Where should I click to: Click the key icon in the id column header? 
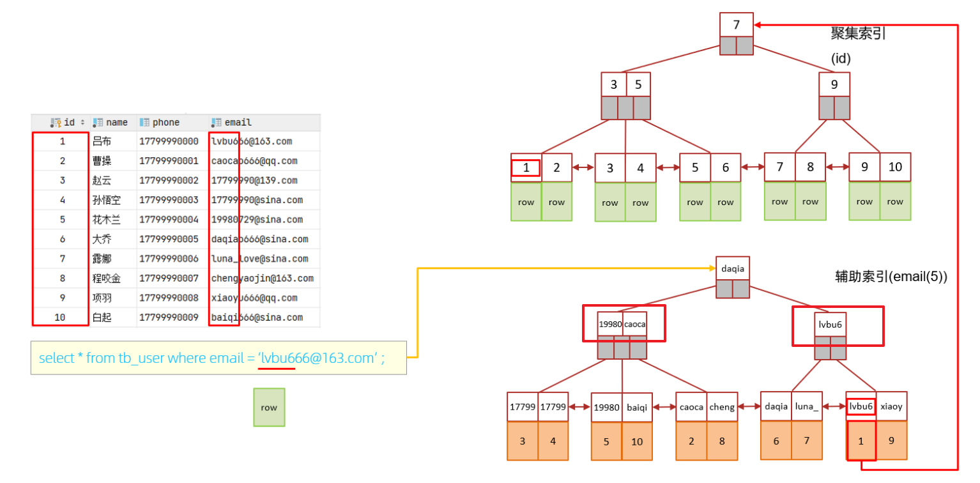(x=56, y=123)
